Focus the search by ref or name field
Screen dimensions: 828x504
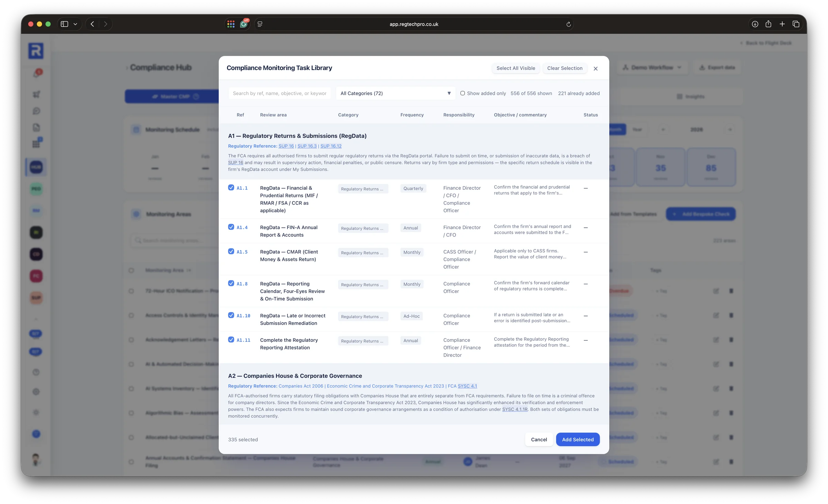[x=279, y=93]
